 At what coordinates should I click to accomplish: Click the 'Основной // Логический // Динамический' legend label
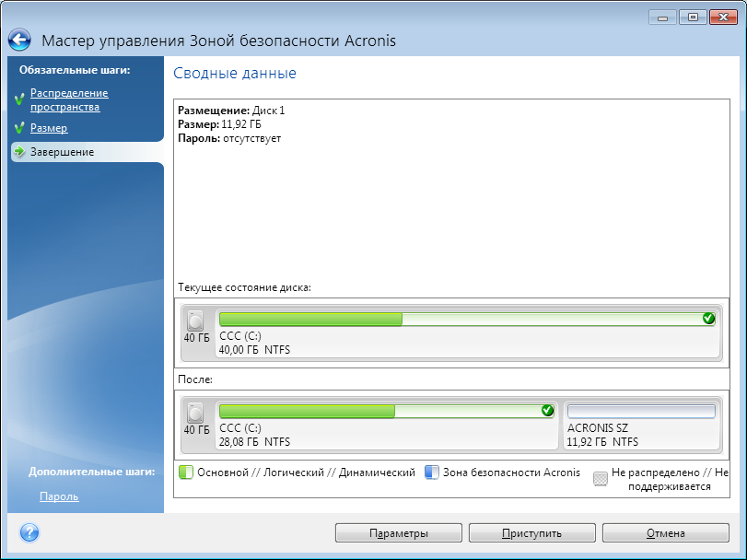click(307, 472)
